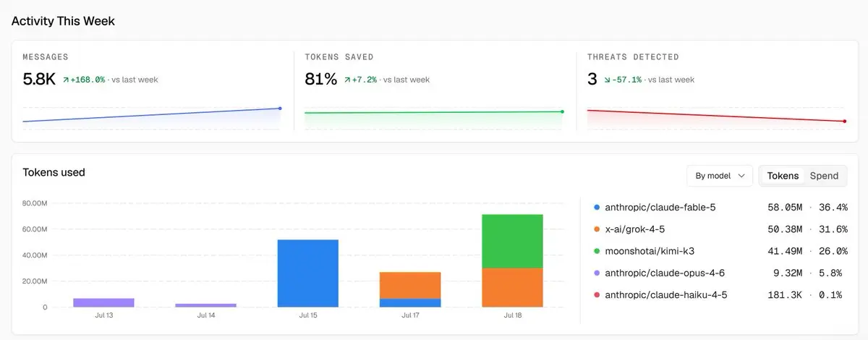Click the TOKENS SAVED card title
This screenshot has width=868, height=340.
pyautogui.click(x=339, y=56)
